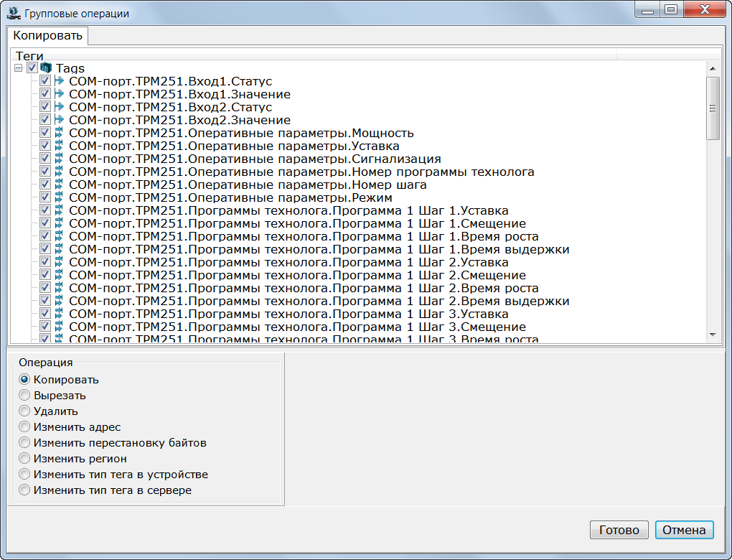
Task: Select the Шаг 2.Время роста tag row text
Action: click(304, 288)
